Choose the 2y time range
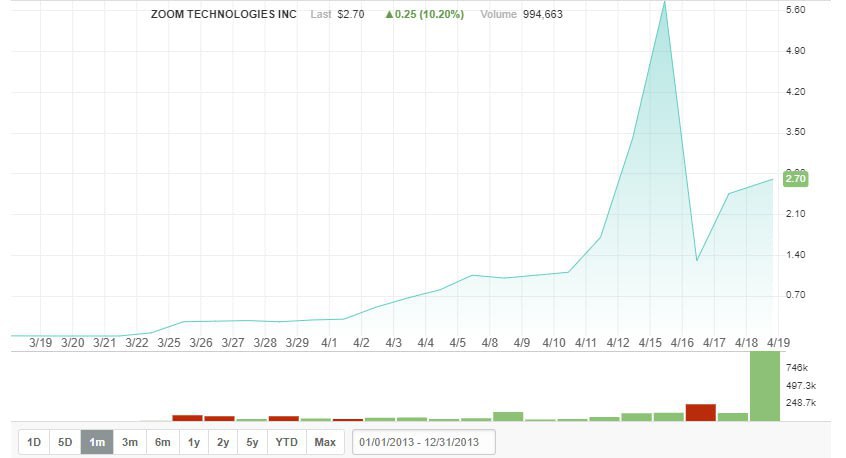This screenshot has width=846, height=458. [x=223, y=442]
